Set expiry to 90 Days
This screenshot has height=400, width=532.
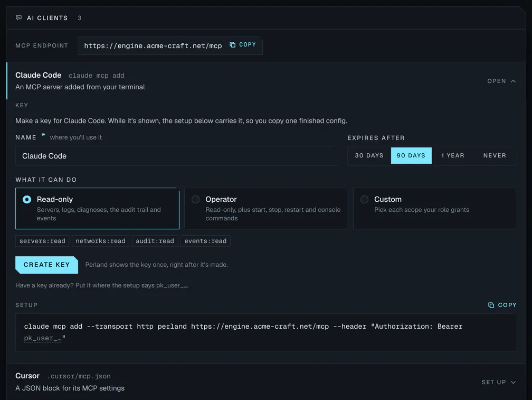tap(411, 155)
